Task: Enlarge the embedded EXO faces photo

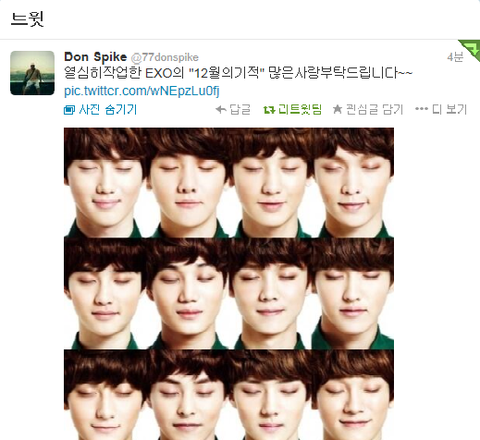Action: [229, 284]
